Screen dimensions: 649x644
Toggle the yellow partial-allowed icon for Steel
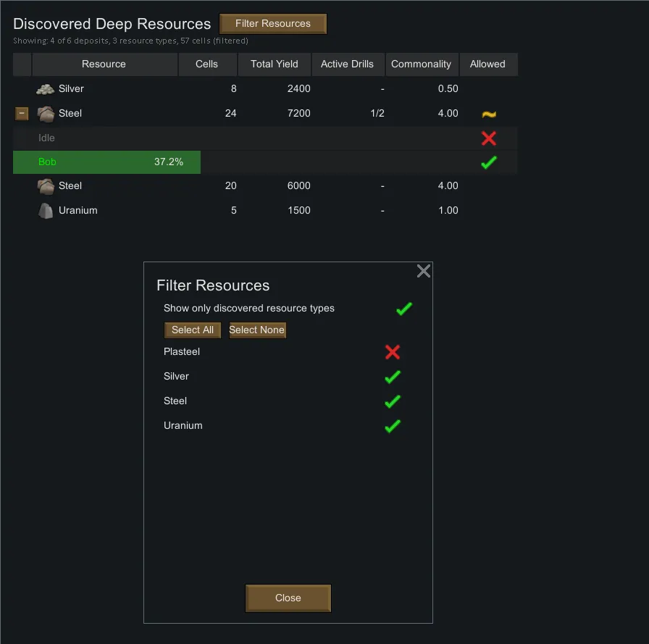point(488,114)
